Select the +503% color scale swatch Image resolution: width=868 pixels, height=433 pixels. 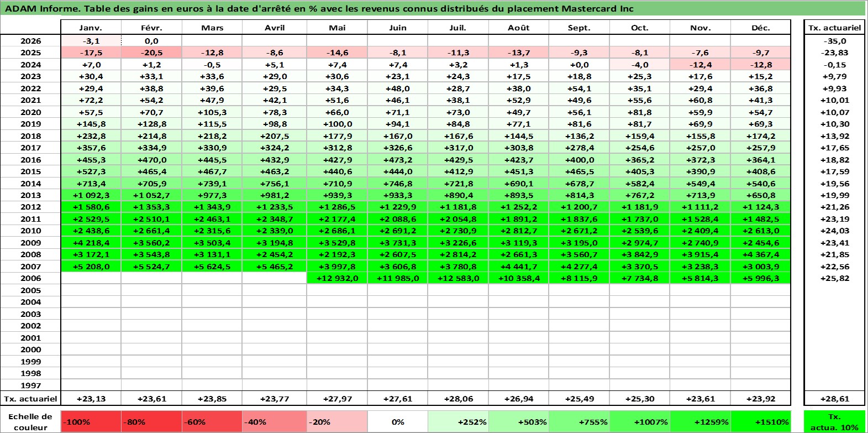point(519,422)
